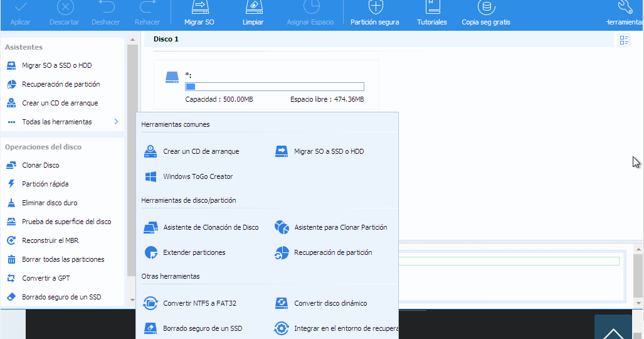Viewport: 644px width, 339px height.
Task: Choose Borrar todas las particiones
Action: click(x=62, y=260)
